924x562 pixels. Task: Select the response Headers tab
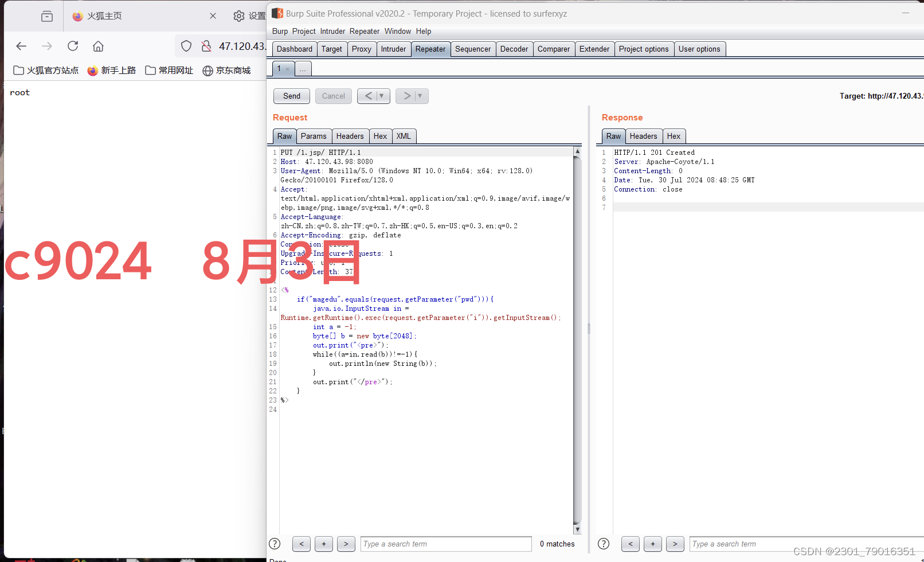tap(643, 136)
